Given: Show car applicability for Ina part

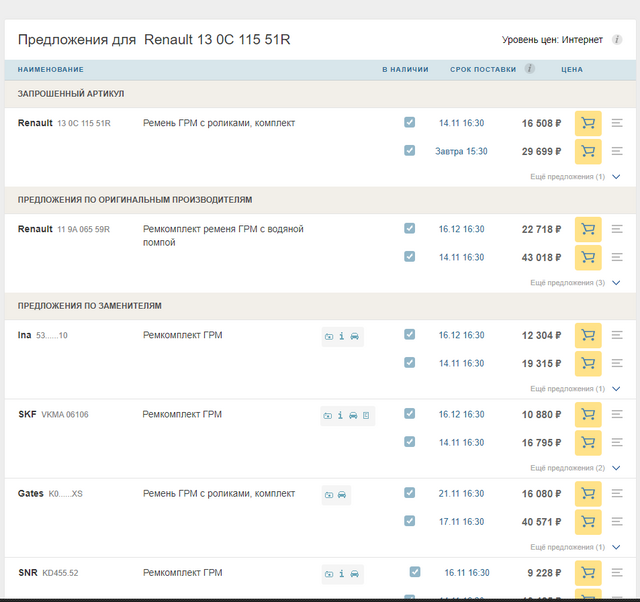Looking at the screenshot, I should [355, 336].
